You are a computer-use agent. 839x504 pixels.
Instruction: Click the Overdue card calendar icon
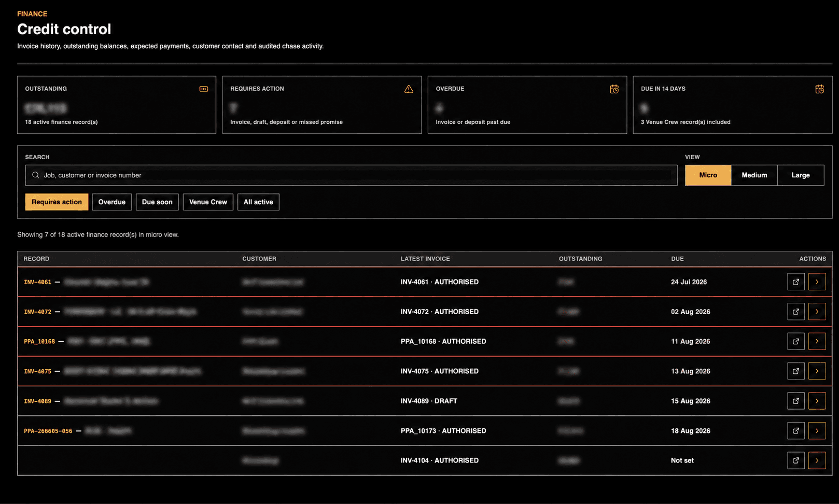tap(614, 89)
